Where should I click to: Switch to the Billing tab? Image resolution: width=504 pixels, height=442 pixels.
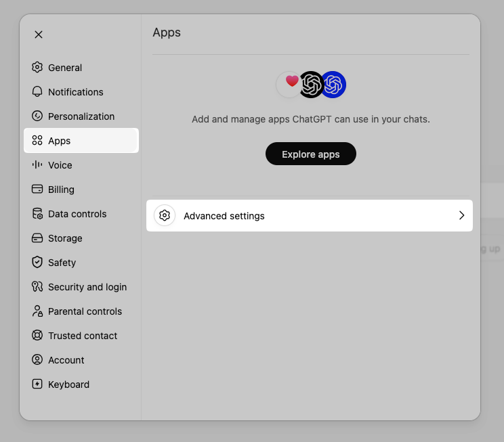[x=81, y=190]
